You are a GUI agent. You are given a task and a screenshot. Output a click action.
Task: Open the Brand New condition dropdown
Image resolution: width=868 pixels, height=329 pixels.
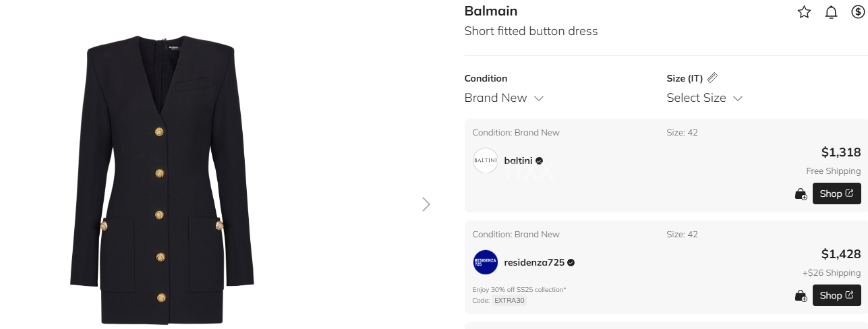504,98
